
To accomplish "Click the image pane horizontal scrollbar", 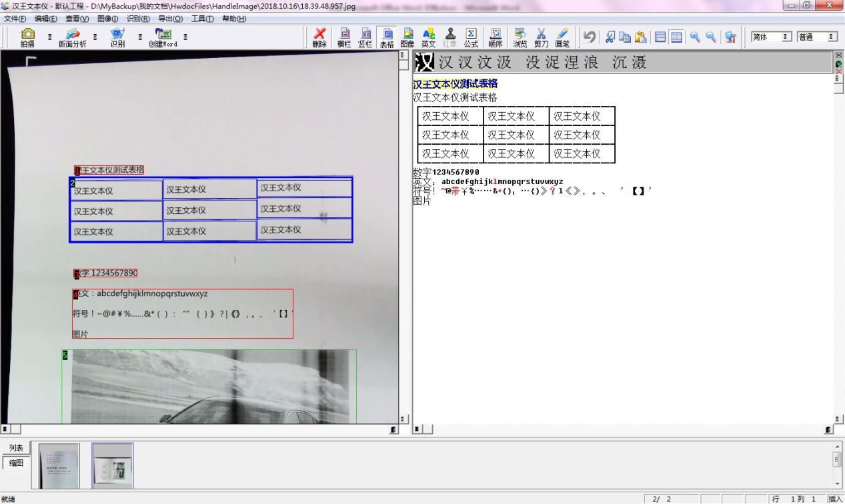I will pyautogui.click(x=200, y=429).
